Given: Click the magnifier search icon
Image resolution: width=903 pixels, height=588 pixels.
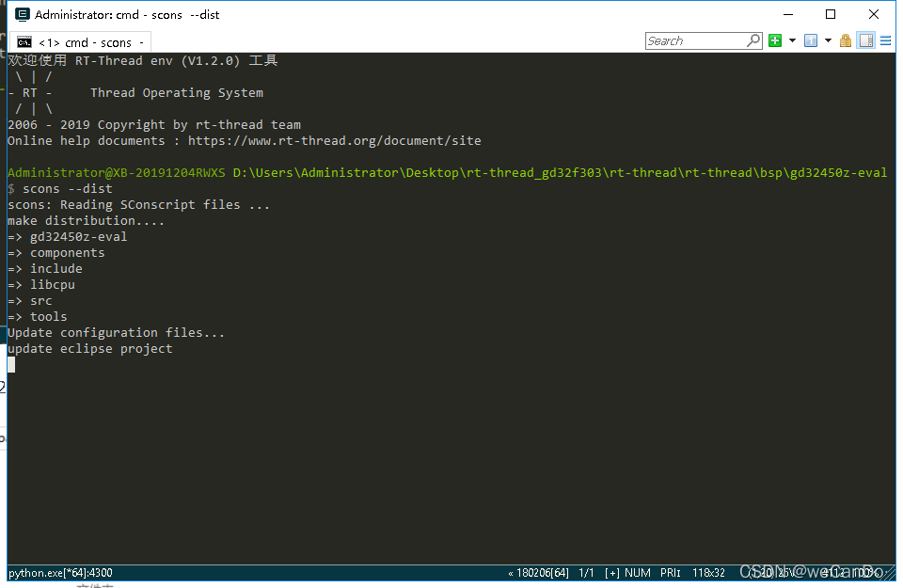Looking at the screenshot, I should pos(753,40).
